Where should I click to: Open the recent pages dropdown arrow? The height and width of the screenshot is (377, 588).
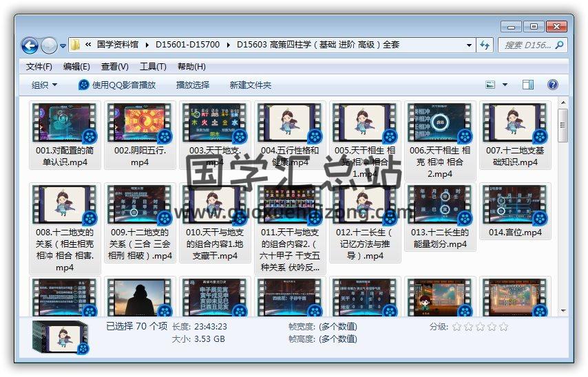tap(63, 46)
